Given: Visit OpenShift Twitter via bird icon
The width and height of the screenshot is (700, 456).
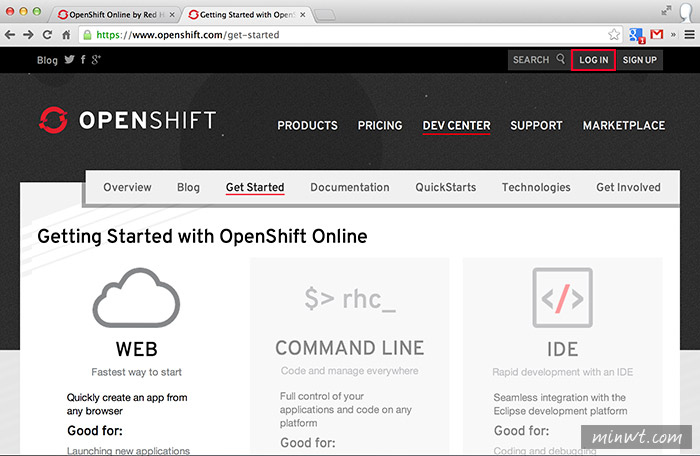Looking at the screenshot, I should click(69, 59).
